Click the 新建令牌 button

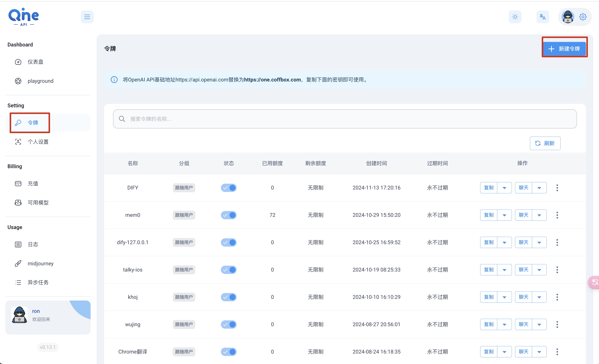tap(564, 49)
